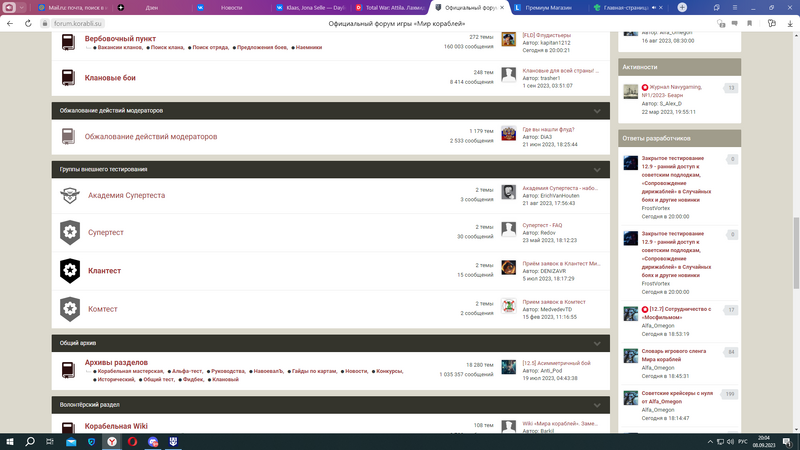
Task: Open the Поиск клана subforum link
Action: click(x=167, y=47)
